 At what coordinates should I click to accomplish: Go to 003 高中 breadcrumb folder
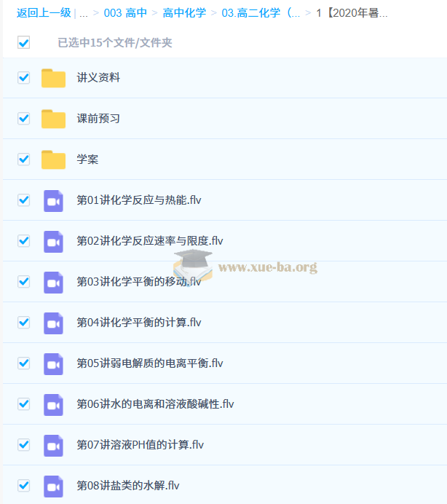coord(125,13)
